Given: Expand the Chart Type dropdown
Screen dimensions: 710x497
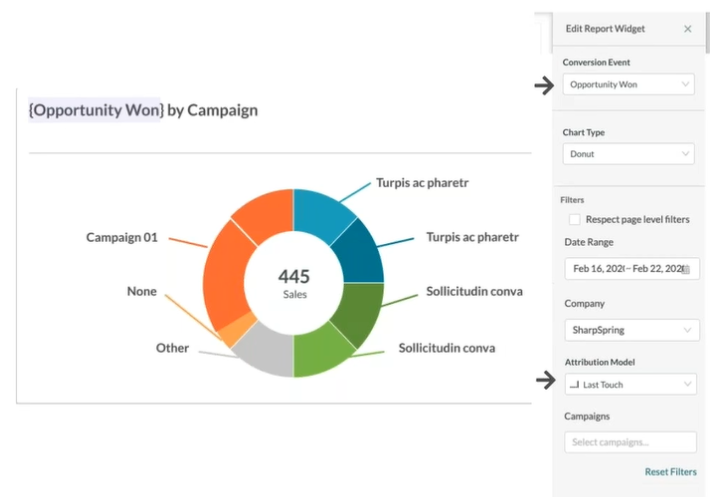Looking at the screenshot, I should point(629,154).
